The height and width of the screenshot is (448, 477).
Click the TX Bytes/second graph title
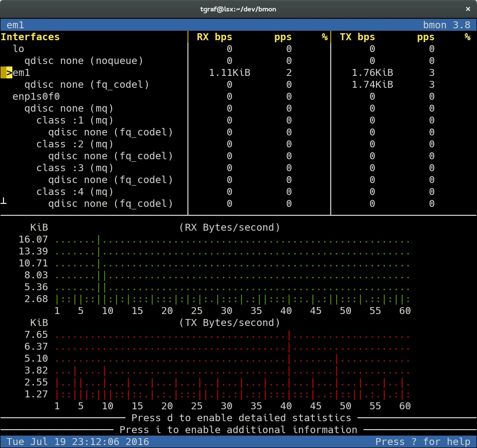click(230, 322)
